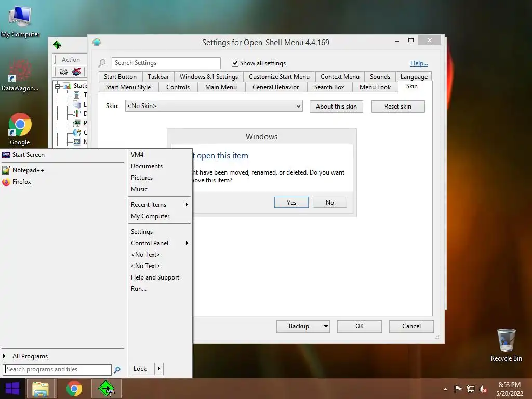
Task: Open the Windows 8.1 Settings tab
Action: [209, 77]
